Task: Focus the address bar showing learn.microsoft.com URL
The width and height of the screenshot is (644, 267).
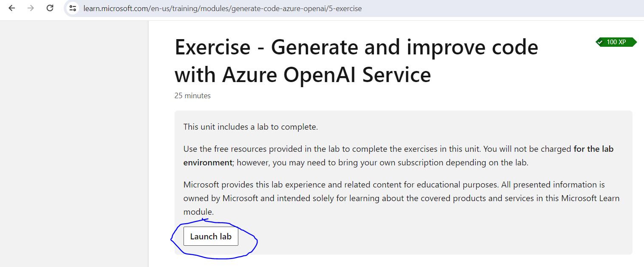Action: click(x=353, y=8)
